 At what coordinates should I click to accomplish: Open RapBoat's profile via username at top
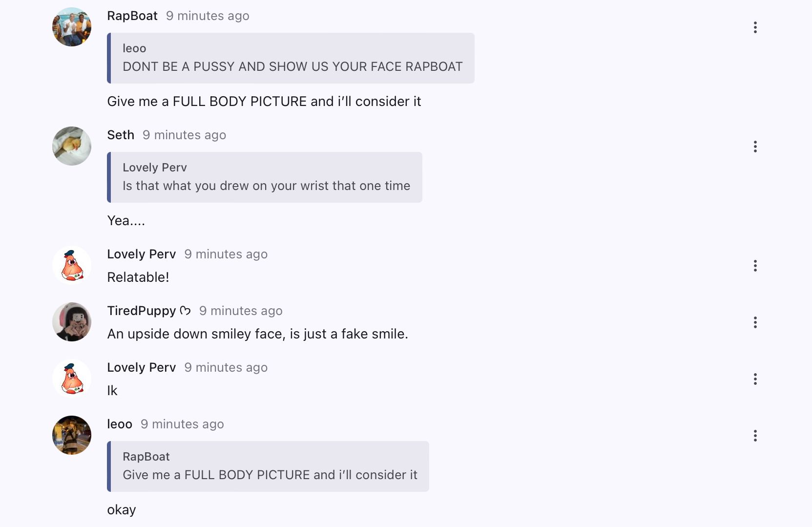coord(132,16)
